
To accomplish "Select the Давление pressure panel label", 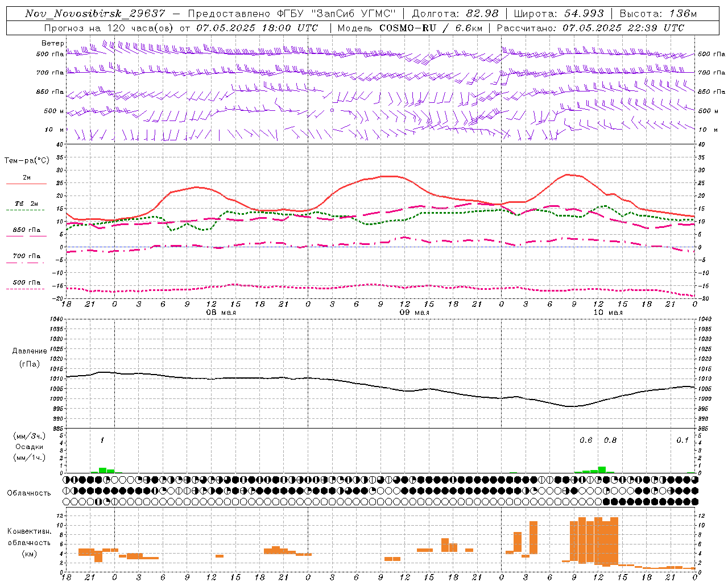I will pos(30,351).
